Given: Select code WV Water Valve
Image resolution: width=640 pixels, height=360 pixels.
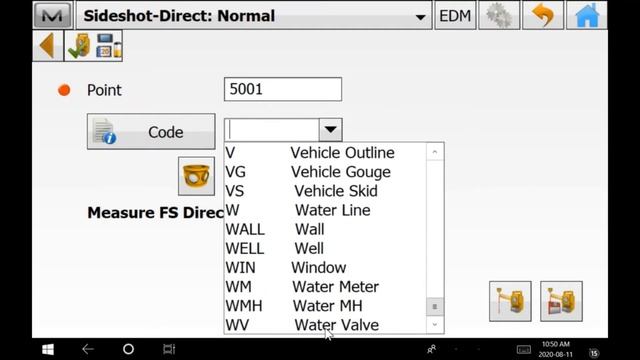Looking at the screenshot, I should pyautogui.click(x=325, y=325).
